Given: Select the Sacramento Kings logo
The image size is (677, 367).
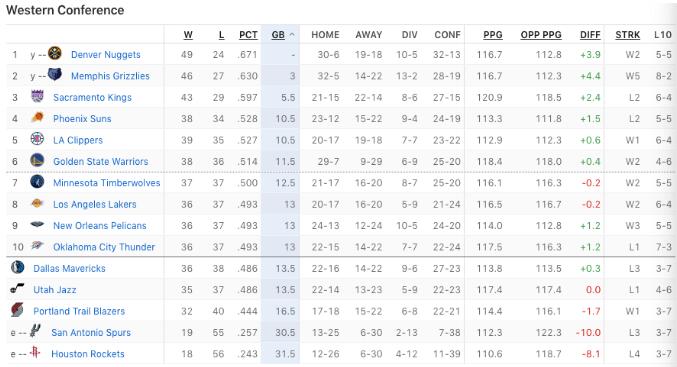Looking at the screenshot, I should 38,96.
